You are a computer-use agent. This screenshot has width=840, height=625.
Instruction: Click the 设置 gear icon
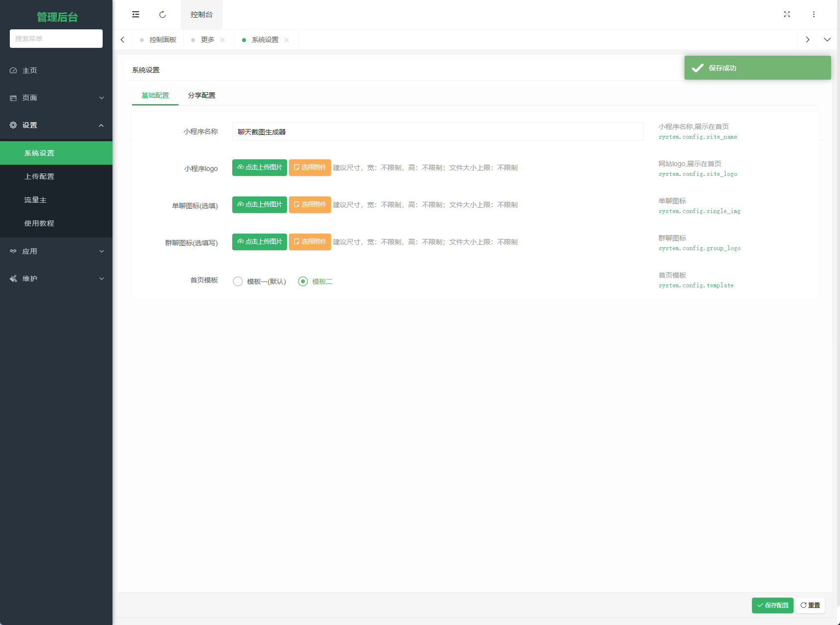tap(13, 125)
